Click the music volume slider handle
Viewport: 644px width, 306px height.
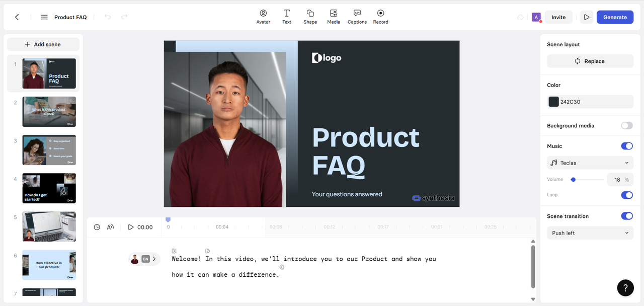(x=573, y=180)
